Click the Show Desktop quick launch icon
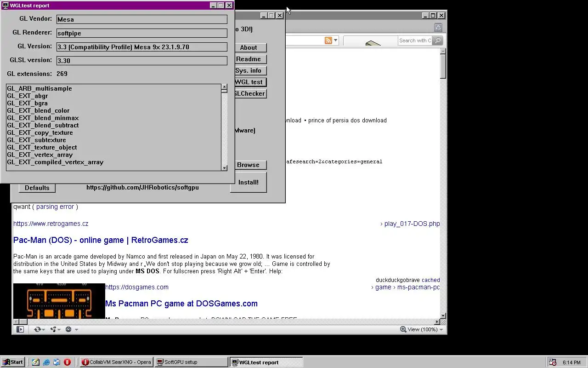The width and height of the screenshot is (588, 368). (x=36, y=362)
